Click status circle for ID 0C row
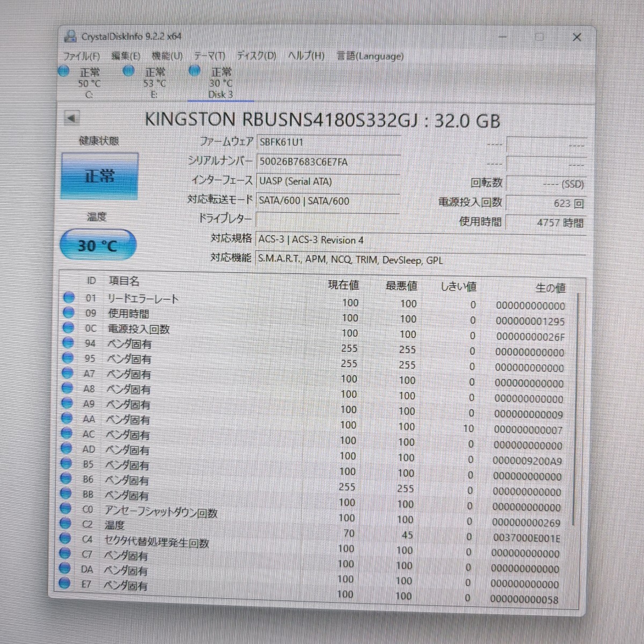 [68, 327]
